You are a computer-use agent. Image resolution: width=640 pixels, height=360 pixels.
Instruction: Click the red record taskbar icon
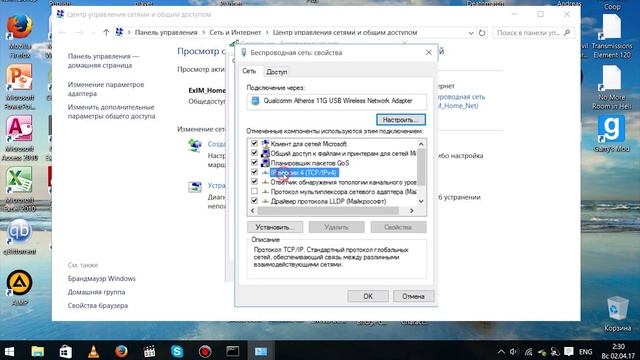point(205,351)
